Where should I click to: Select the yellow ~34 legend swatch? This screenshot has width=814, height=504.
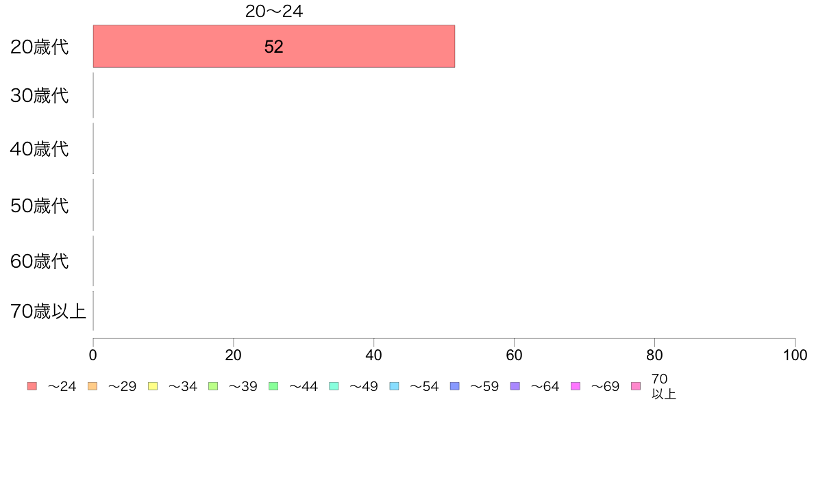(x=153, y=386)
